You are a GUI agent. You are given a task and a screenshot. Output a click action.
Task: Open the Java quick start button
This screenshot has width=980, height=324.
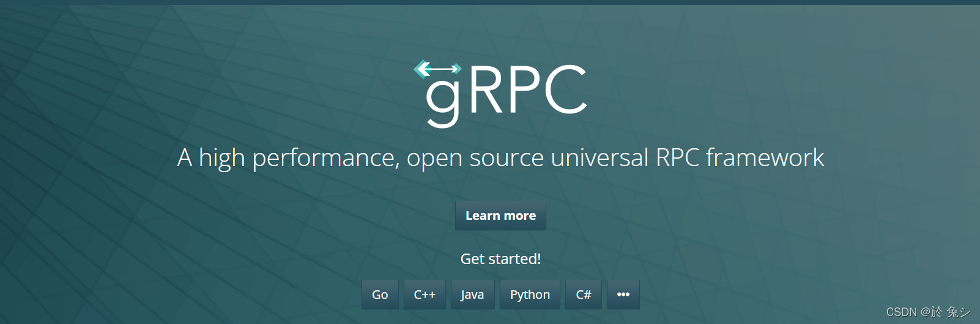[472, 295]
